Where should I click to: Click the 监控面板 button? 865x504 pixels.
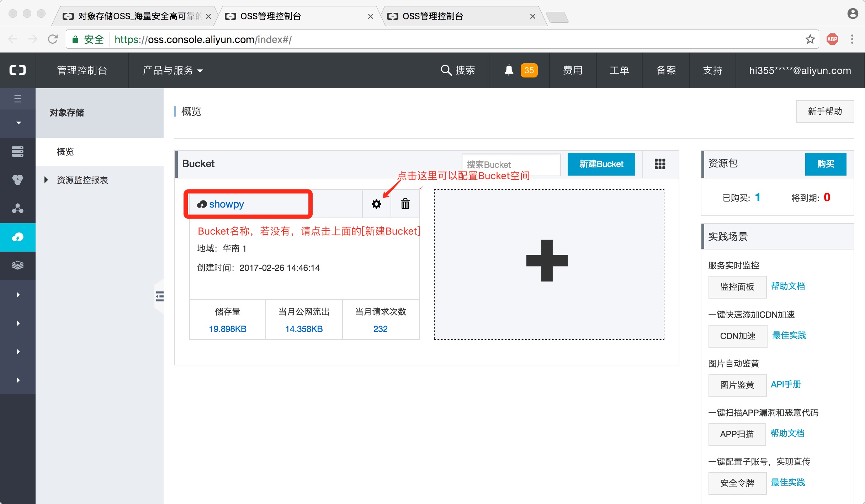pos(737,287)
